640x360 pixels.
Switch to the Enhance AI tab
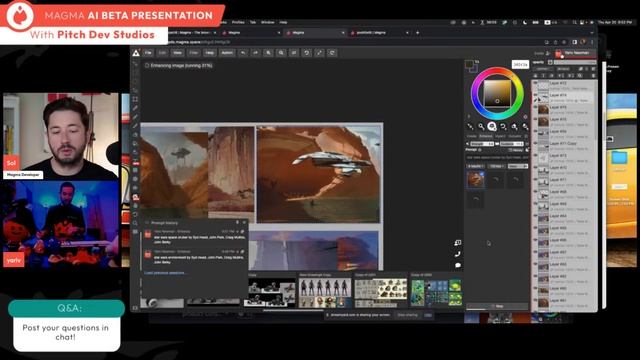(486, 136)
